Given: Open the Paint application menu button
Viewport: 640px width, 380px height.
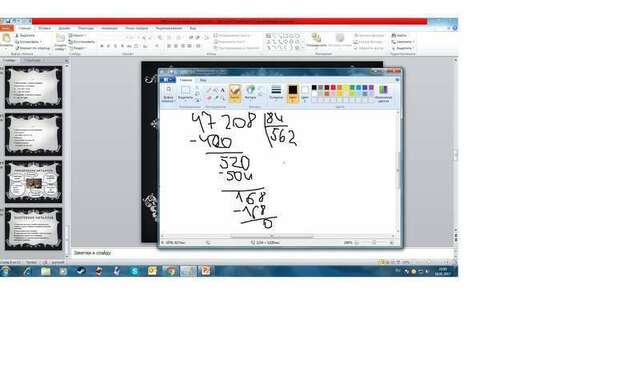Looking at the screenshot, I should pyautogui.click(x=167, y=80).
